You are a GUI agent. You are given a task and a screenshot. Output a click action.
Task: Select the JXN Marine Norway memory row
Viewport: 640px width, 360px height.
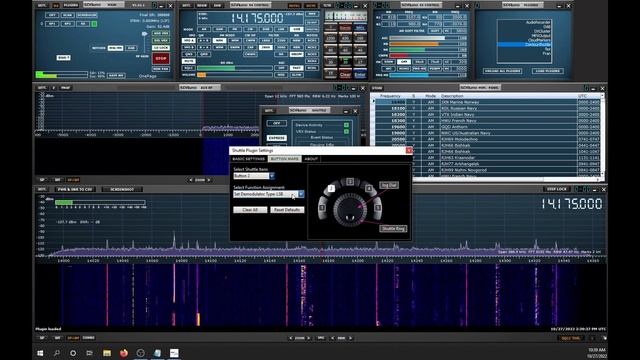coord(487,102)
